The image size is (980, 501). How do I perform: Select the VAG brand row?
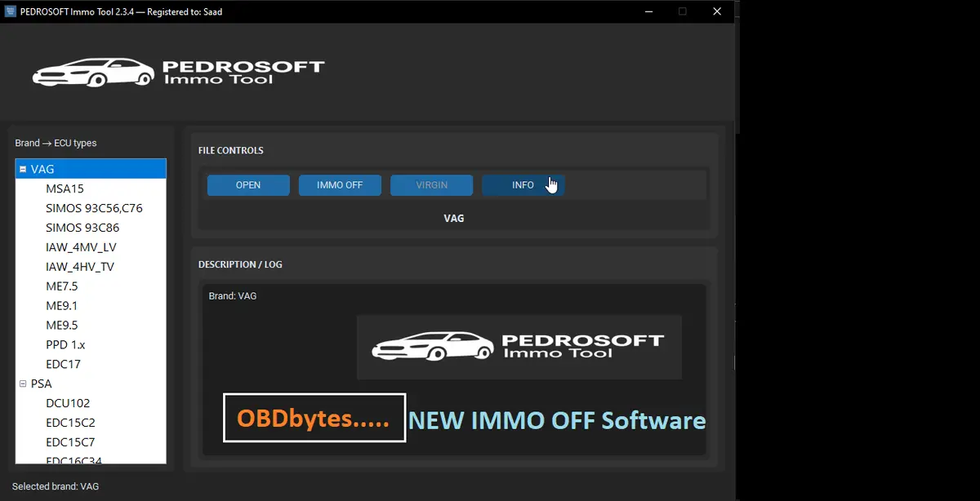click(91, 169)
